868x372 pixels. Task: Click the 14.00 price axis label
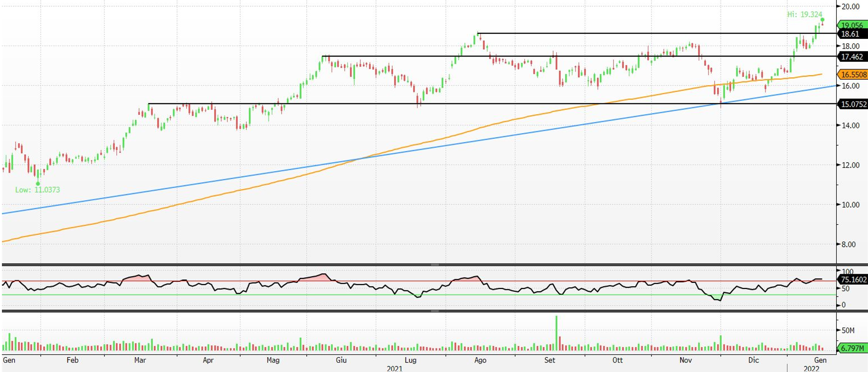tap(850, 125)
